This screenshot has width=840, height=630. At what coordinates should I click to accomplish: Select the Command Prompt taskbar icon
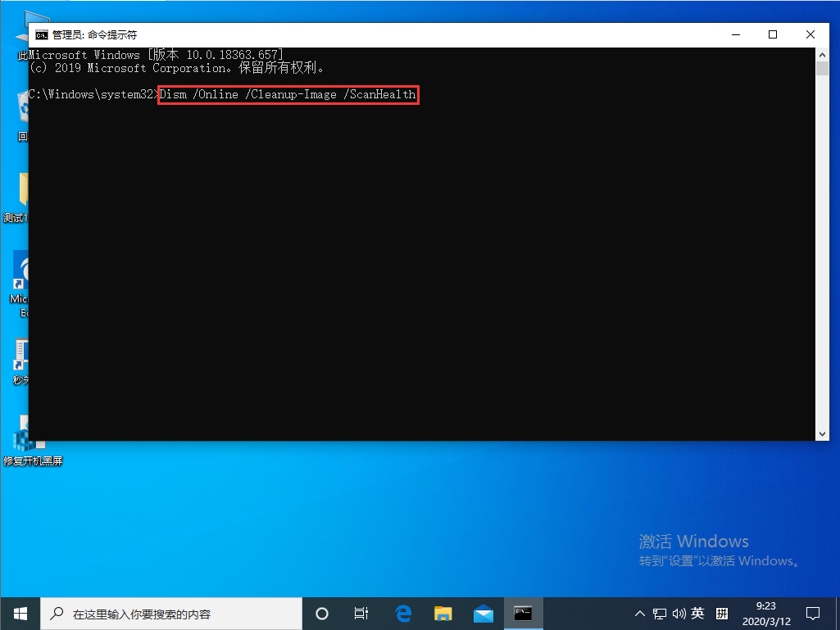(x=522, y=613)
